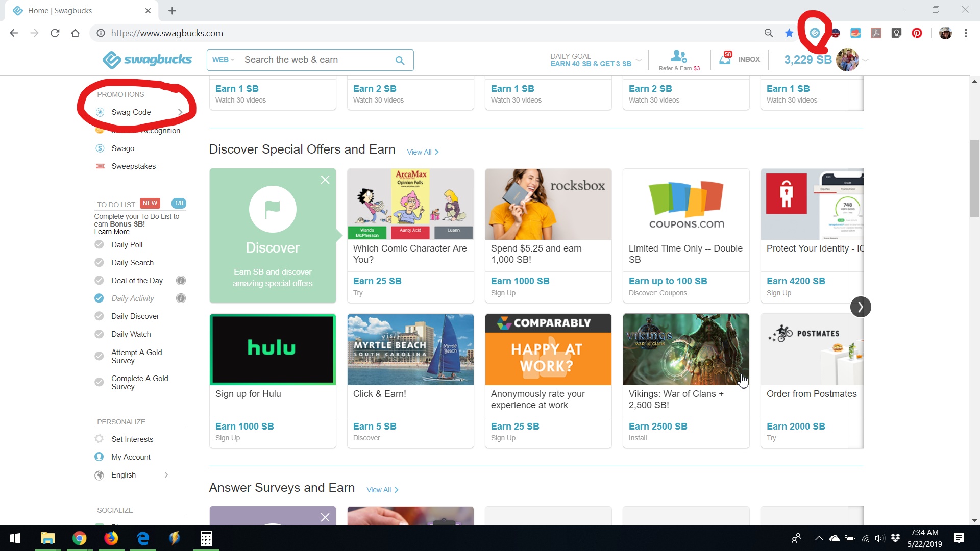Click the Deal of the Day to-do check
This screenshot has height=551, width=980.
click(x=99, y=281)
